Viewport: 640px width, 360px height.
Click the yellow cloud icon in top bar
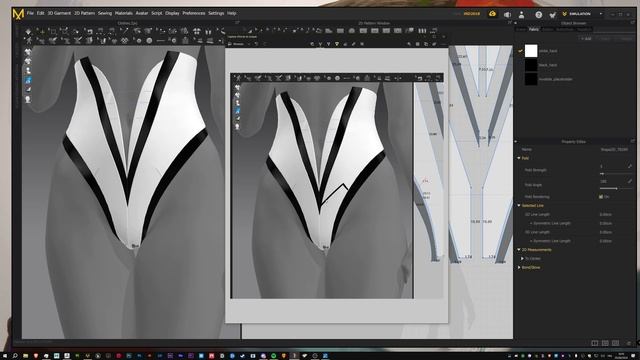click(x=493, y=14)
